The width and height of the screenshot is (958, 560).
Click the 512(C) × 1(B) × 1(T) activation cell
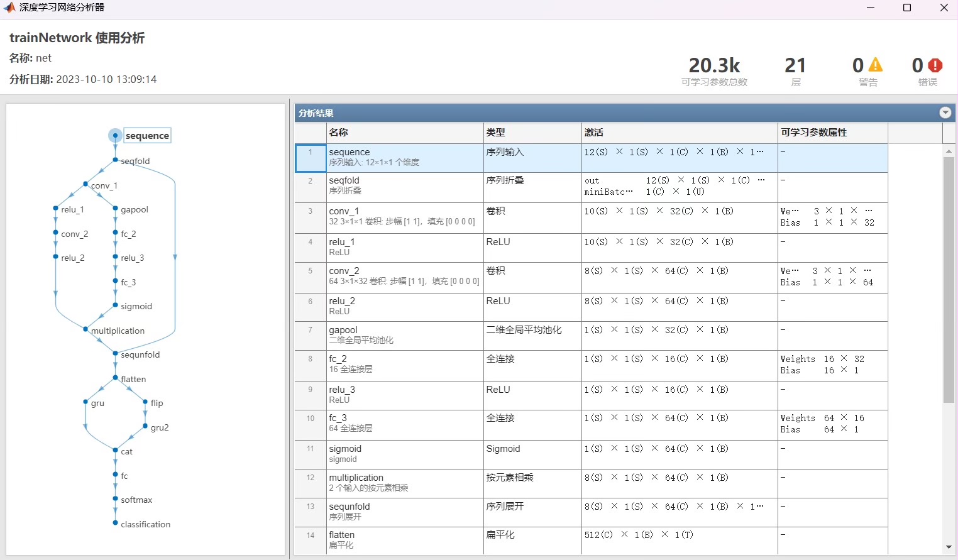click(x=680, y=541)
